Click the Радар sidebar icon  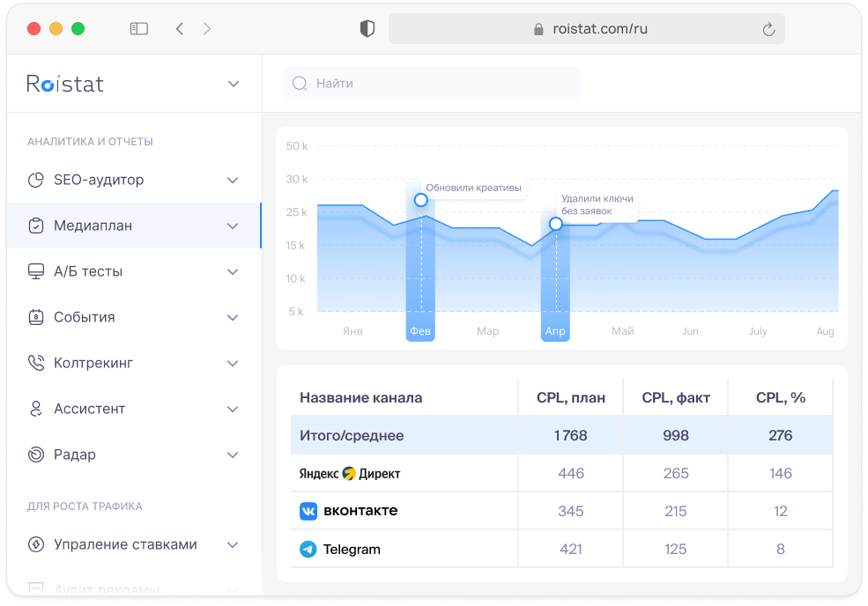tap(36, 454)
